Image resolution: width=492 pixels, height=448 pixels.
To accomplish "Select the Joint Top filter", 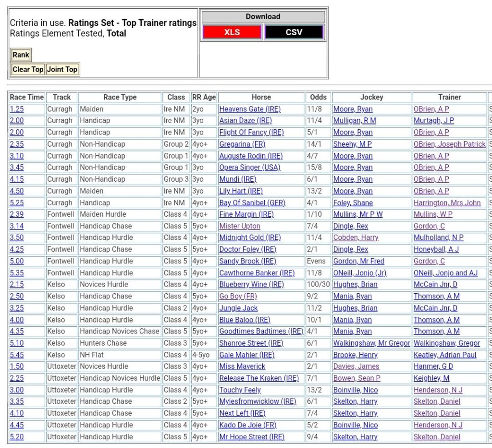I will pyautogui.click(x=62, y=69).
